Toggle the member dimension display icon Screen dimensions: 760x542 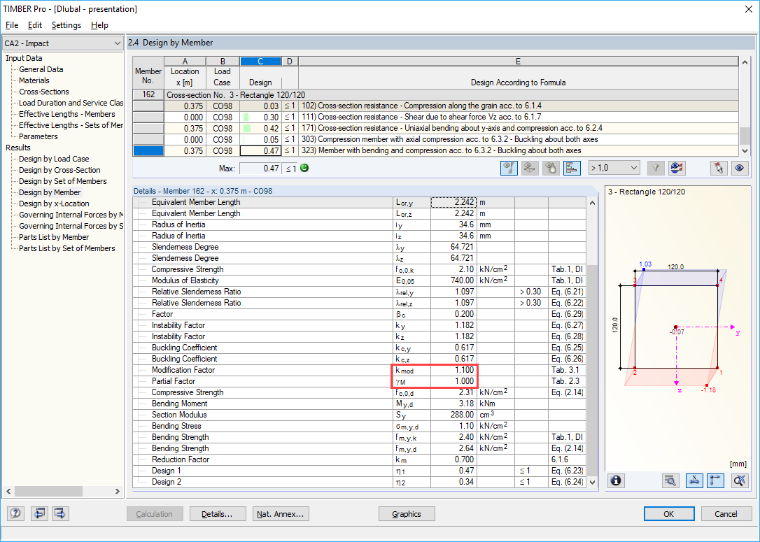point(694,480)
